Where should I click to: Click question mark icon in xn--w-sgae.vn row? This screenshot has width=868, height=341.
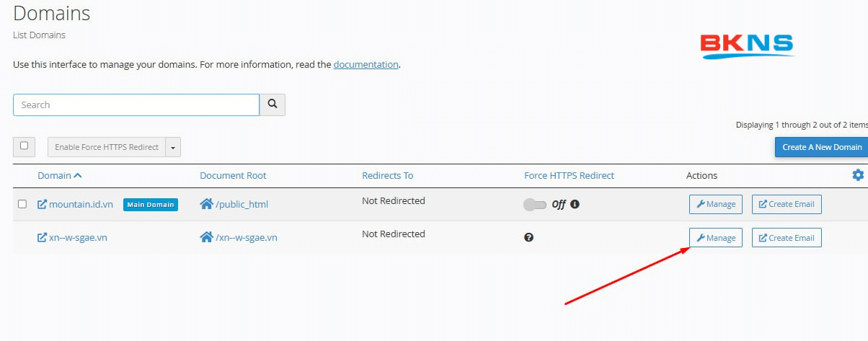point(528,237)
